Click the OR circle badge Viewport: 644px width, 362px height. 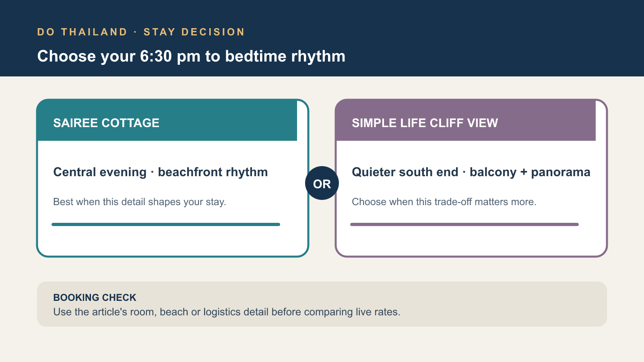click(x=322, y=183)
